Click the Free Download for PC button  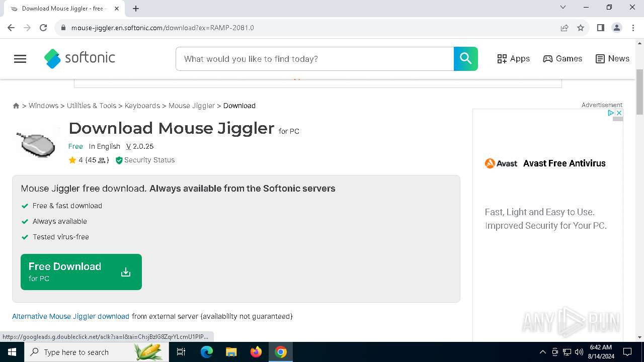(x=81, y=272)
